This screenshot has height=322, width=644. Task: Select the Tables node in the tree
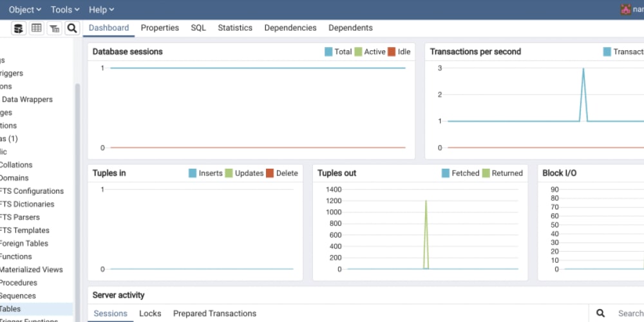[10, 309]
